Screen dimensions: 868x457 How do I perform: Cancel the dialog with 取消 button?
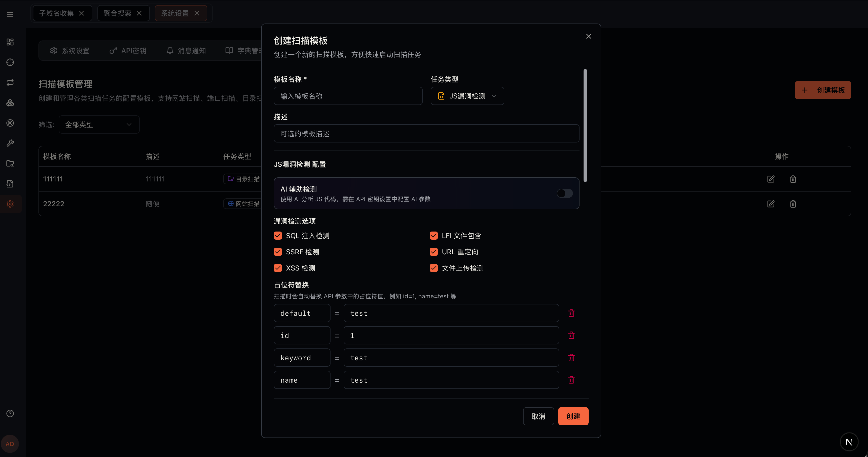coord(538,416)
